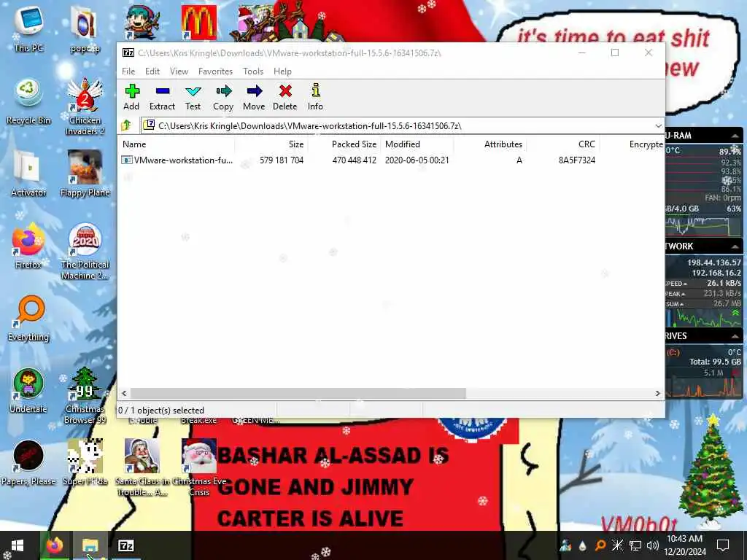The image size is (747, 560).
Task: Select the Everything desktop shortcut
Action: tap(28, 318)
